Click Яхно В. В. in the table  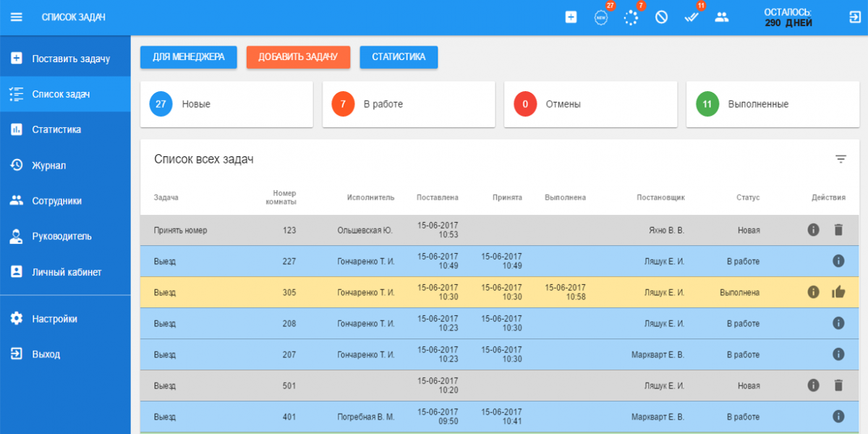[x=667, y=230]
